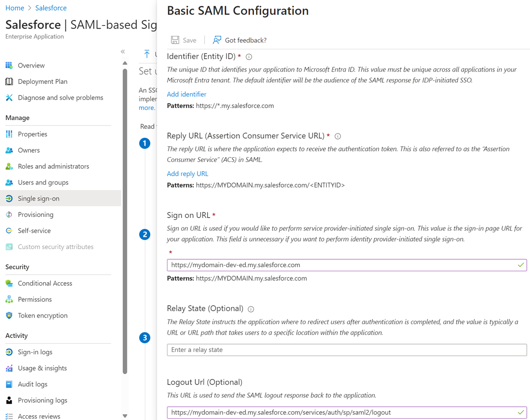530x420 pixels.
Task: Click the Basic SAML Configuration heading
Action: click(238, 11)
